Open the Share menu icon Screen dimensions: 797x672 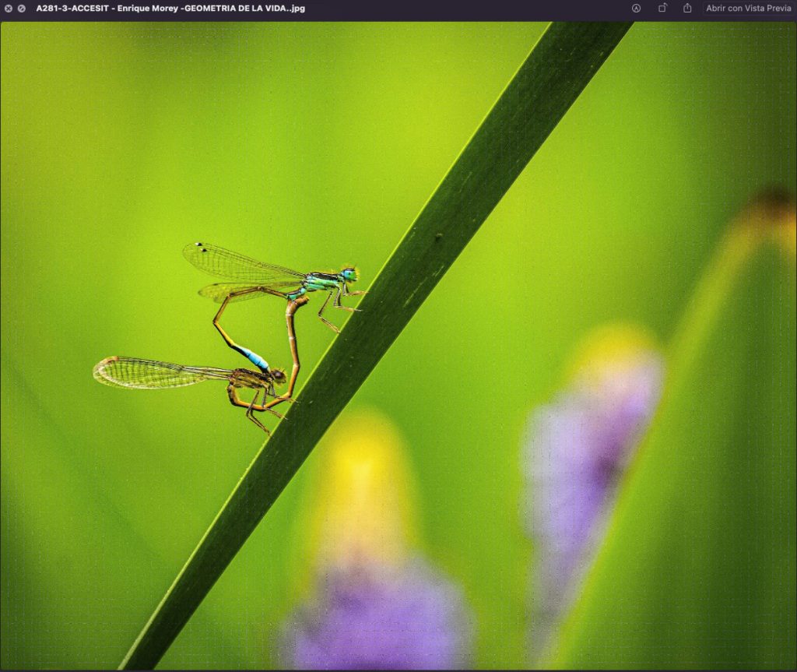pos(687,9)
